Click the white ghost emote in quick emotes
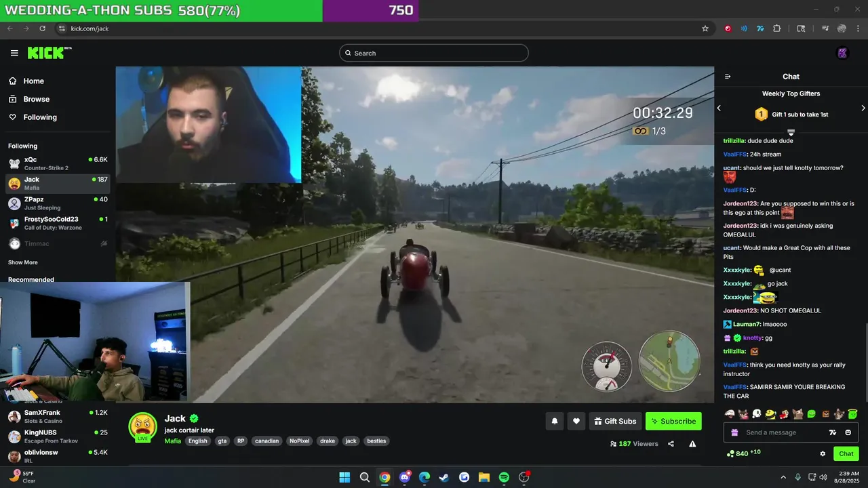Viewport: 868px width, 488px height. click(x=757, y=414)
